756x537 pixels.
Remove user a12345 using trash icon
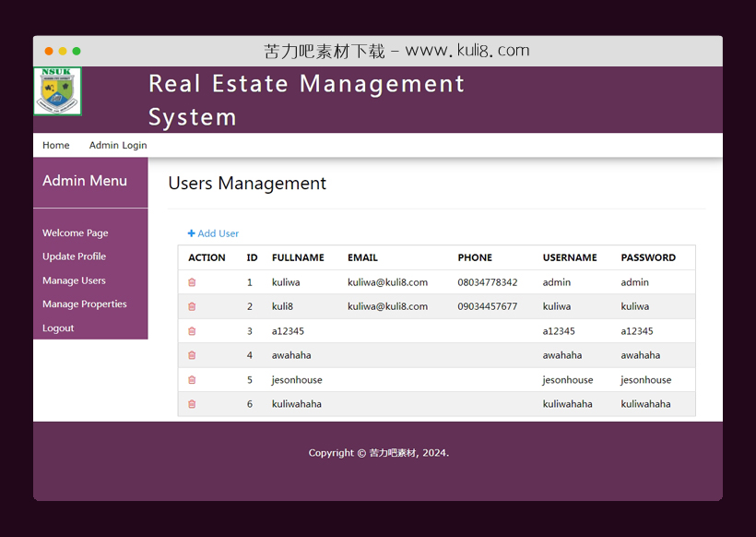[x=192, y=331]
